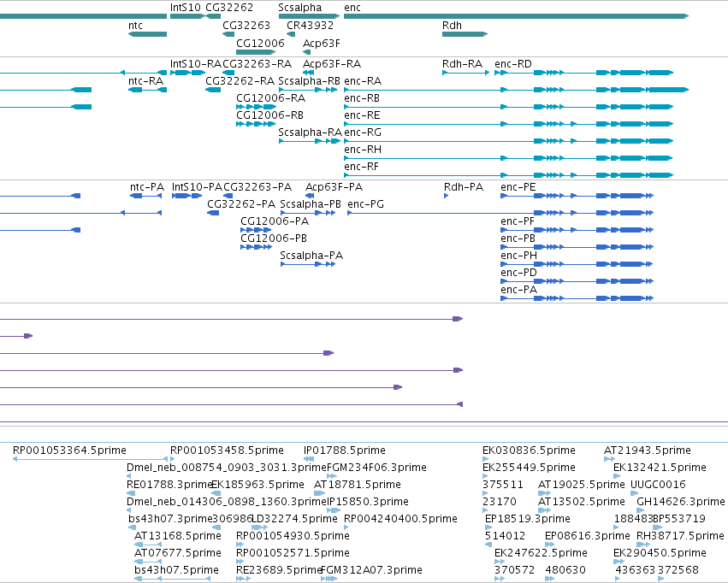This screenshot has width=728, height=583.
Task: Select the enc-RA transcript label
Action: click(363, 81)
